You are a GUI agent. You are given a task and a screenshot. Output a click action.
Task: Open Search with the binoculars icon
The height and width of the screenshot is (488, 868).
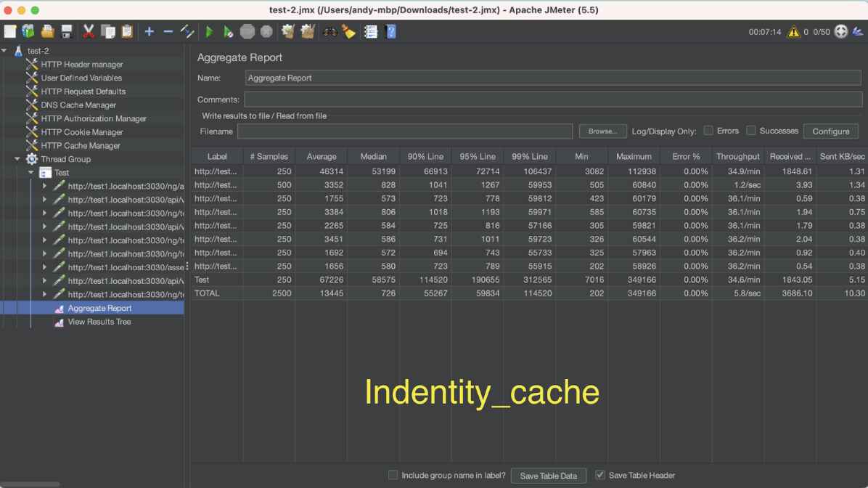[x=329, y=31]
